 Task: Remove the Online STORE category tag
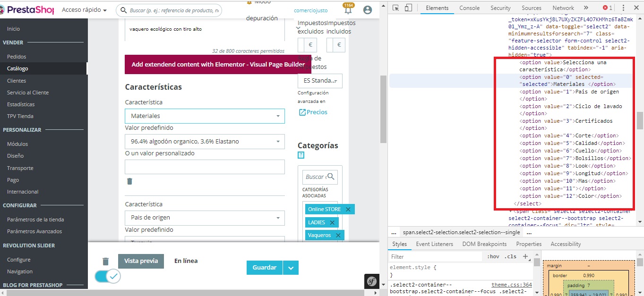(x=348, y=209)
